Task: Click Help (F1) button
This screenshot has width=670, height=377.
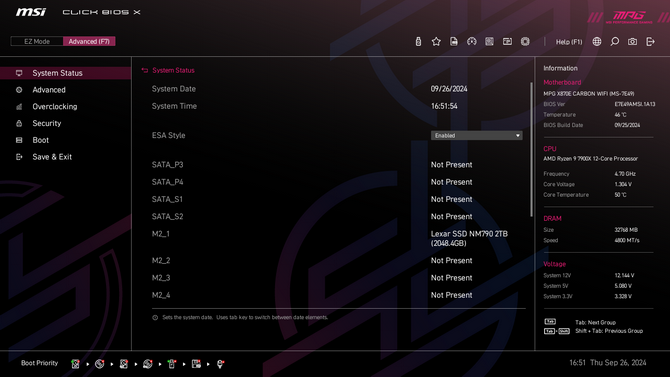Action: (x=569, y=42)
